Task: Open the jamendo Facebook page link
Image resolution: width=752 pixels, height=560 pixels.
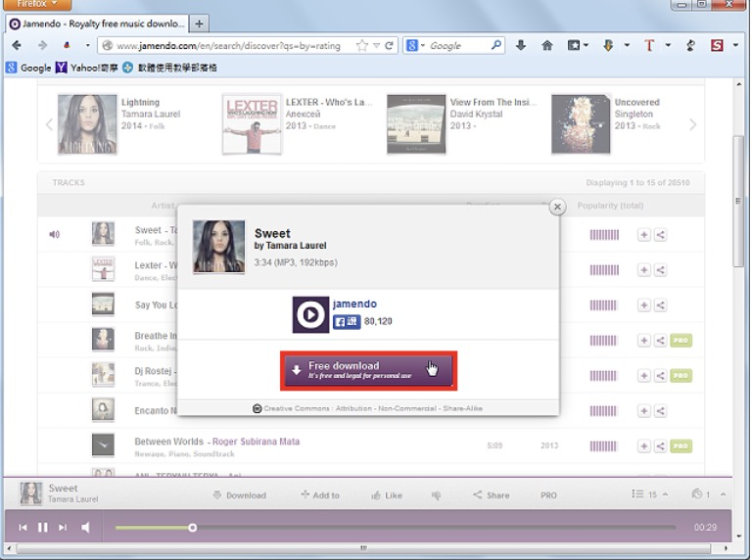Action: tap(354, 303)
